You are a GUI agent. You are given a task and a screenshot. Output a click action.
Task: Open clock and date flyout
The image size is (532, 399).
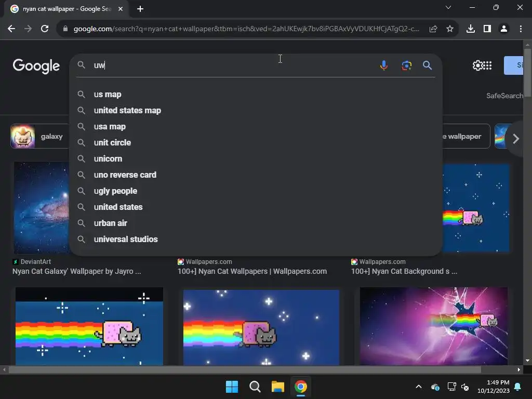(x=494, y=387)
